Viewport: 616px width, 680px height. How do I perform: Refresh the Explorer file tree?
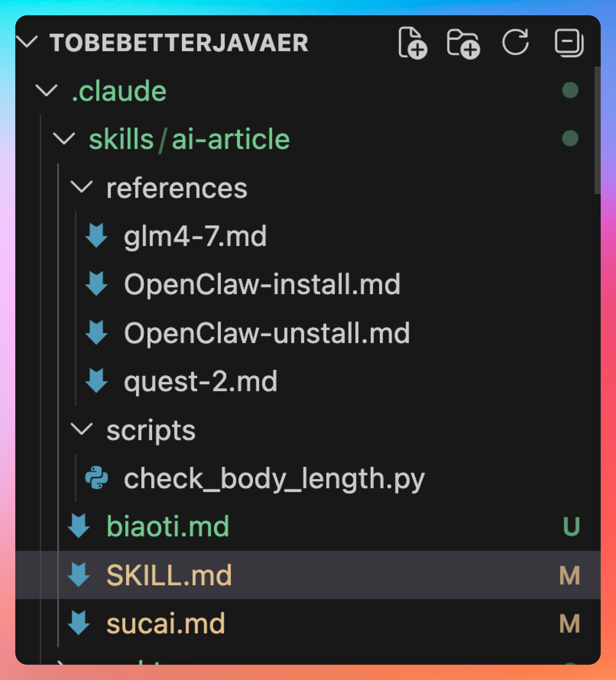515,42
